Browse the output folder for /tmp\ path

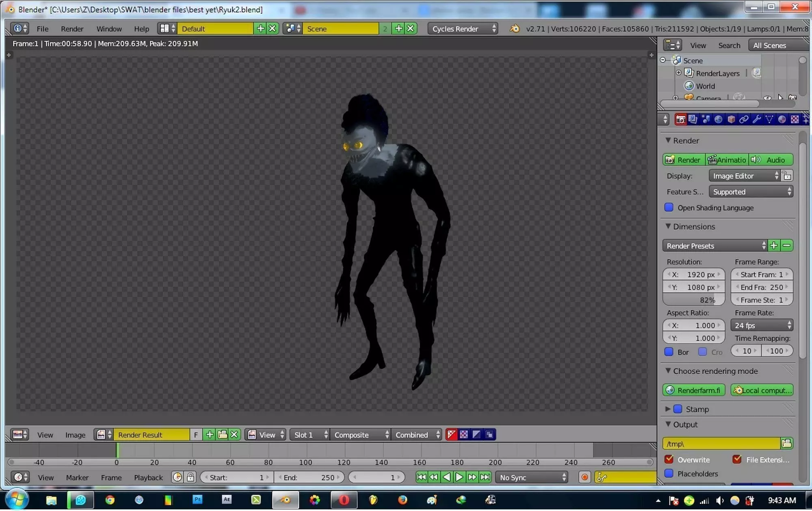pos(787,444)
